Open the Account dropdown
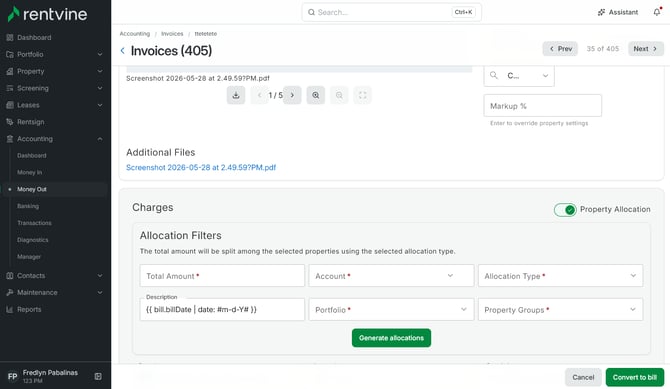The height and width of the screenshot is (389, 670). [391, 276]
